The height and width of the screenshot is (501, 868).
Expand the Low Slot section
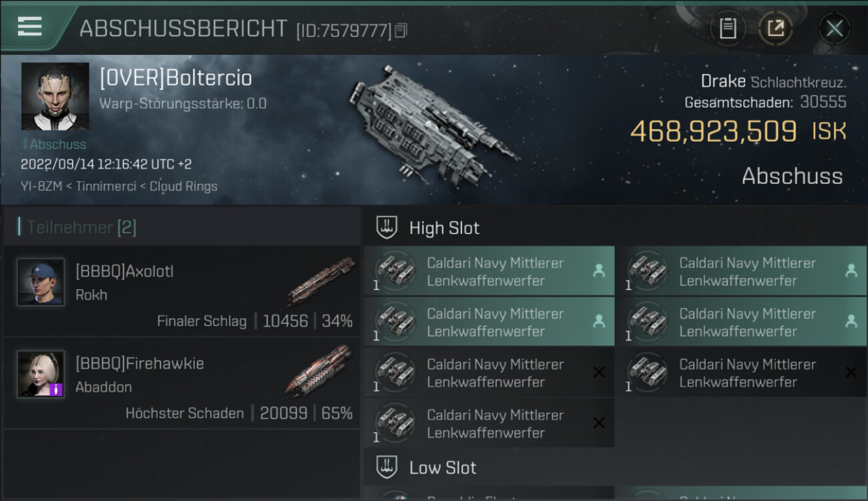[443, 468]
